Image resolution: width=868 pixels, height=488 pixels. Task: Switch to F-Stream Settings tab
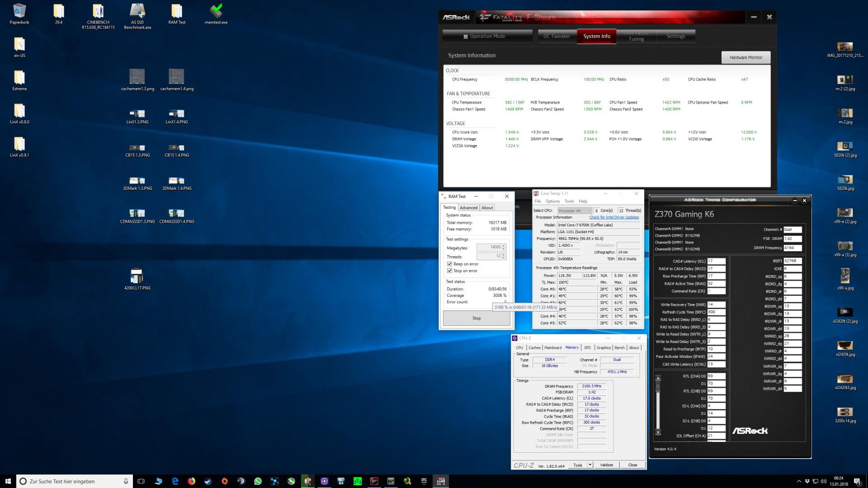coord(675,36)
